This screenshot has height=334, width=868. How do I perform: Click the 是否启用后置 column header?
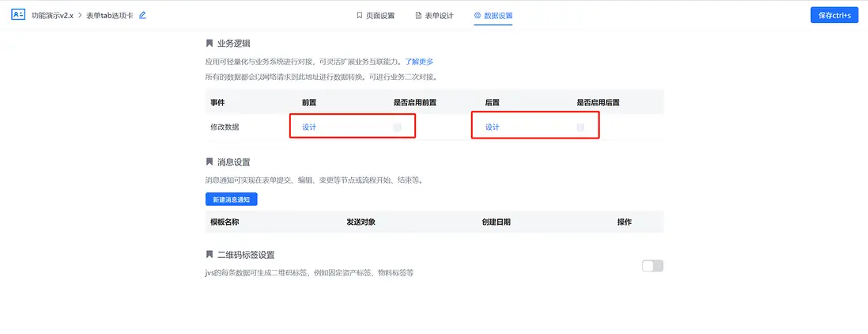coord(598,102)
